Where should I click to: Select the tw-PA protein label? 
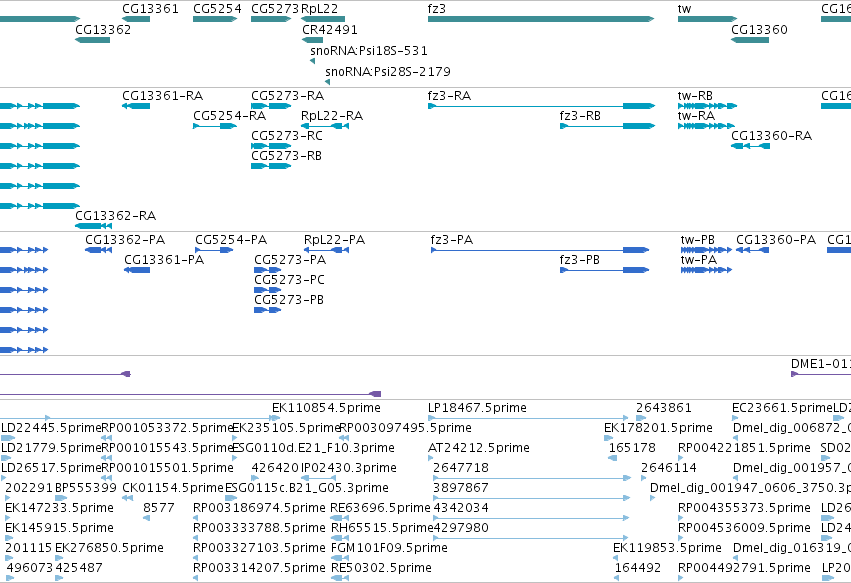pyautogui.click(x=698, y=259)
